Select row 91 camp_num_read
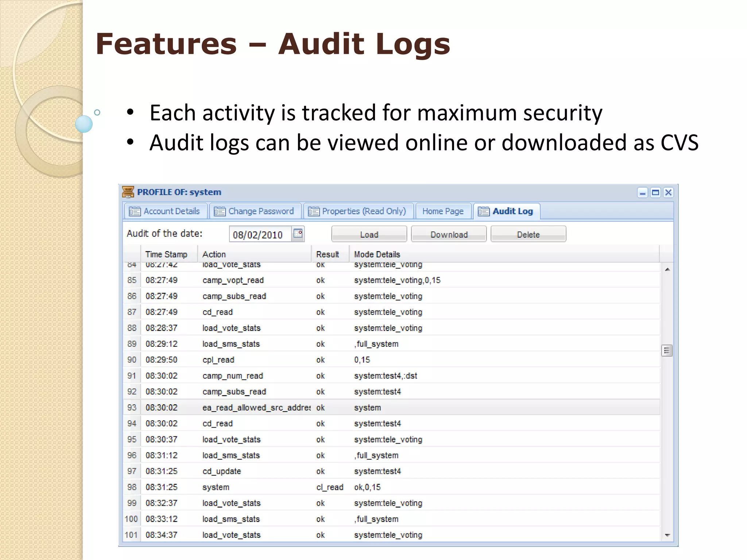Screen dimensions: 747x560 coord(392,376)
